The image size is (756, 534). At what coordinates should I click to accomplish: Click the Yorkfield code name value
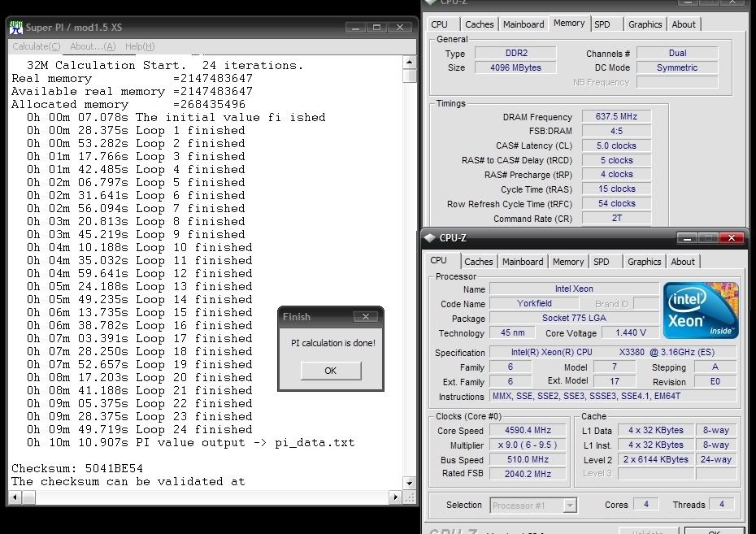click(x=534, y=303)
